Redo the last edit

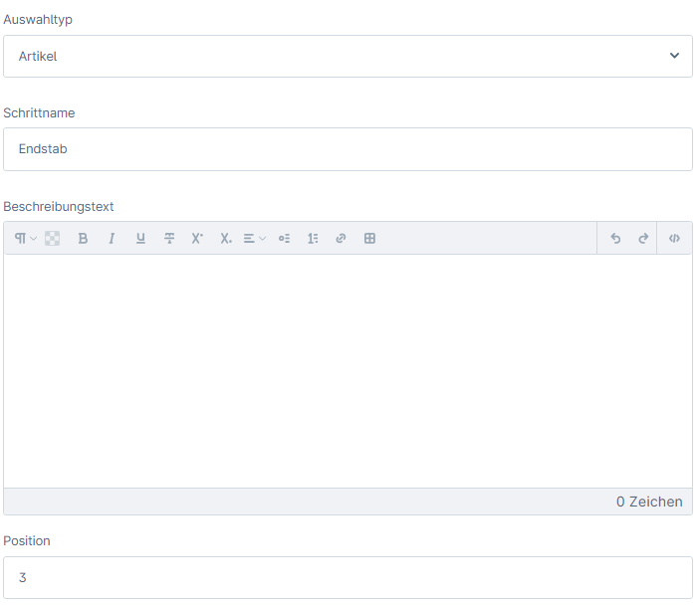(643, 238)
